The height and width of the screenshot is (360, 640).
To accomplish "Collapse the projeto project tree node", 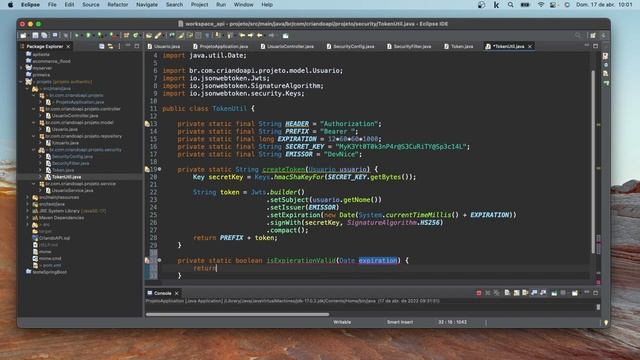I will coord(21,82).
